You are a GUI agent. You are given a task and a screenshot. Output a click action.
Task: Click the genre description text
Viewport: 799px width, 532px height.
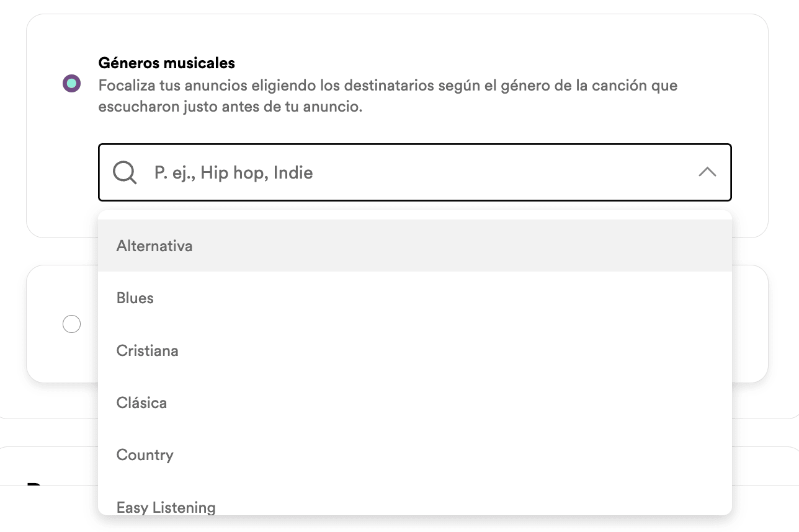(x=388, y=95)
